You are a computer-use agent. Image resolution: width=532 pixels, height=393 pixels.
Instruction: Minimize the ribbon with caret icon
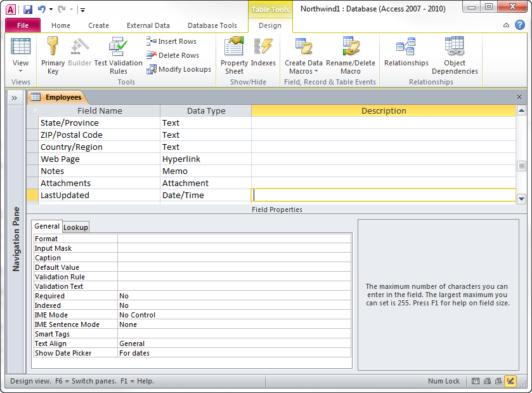coord(506,25)
